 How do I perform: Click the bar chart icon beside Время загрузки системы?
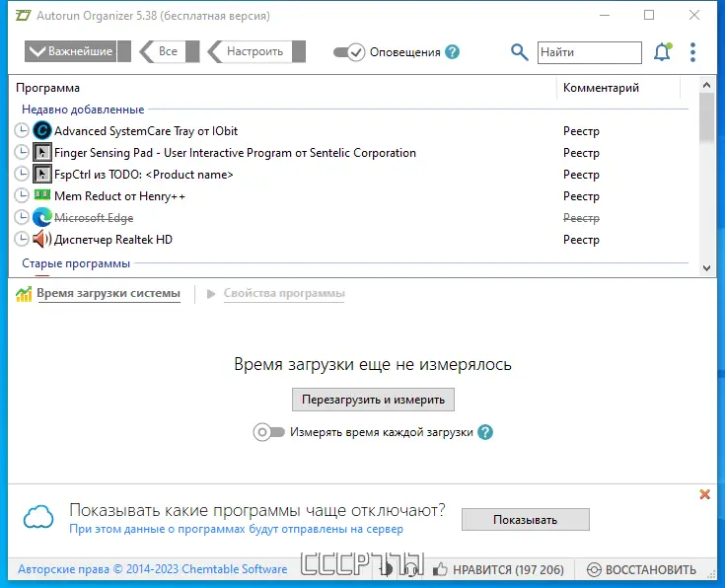point(24,294)
